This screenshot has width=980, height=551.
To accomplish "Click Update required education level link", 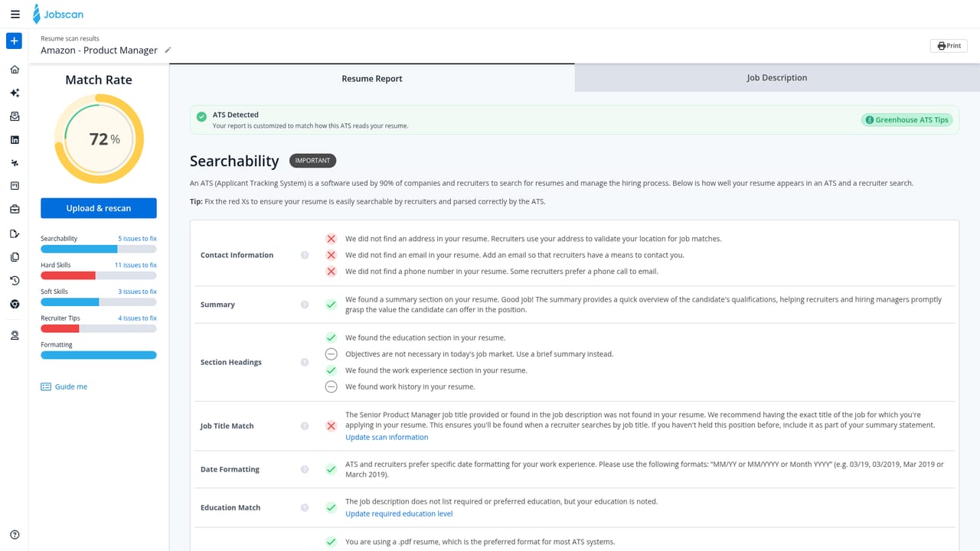I will pos(399,514).
